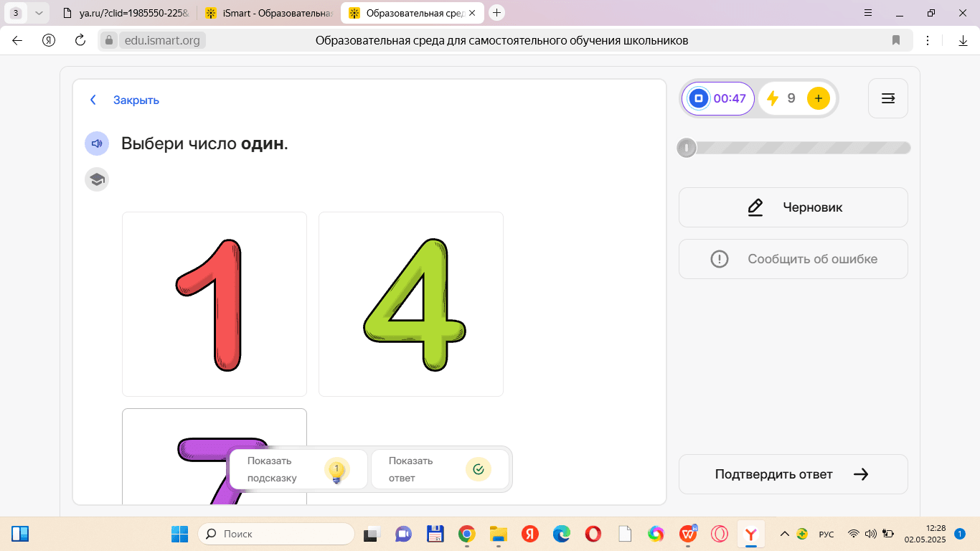The image size is (980, 551).
Task: Click the yellow plus energy button
Action: click(818, 98)
